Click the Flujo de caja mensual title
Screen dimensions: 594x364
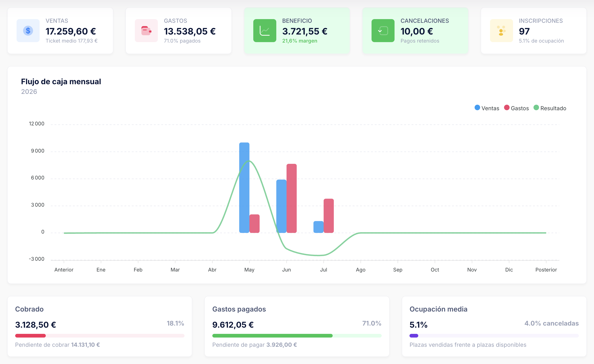coord(61,81)
